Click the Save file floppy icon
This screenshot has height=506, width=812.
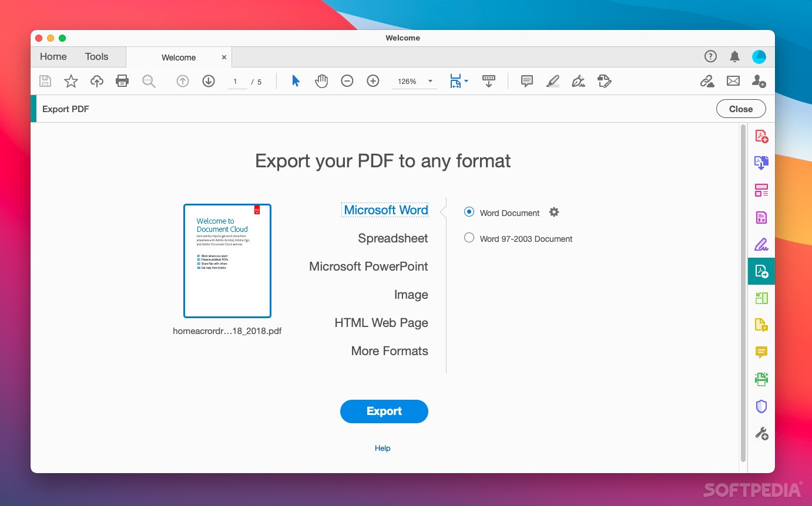pyautogui.click(x=45, y=81)
